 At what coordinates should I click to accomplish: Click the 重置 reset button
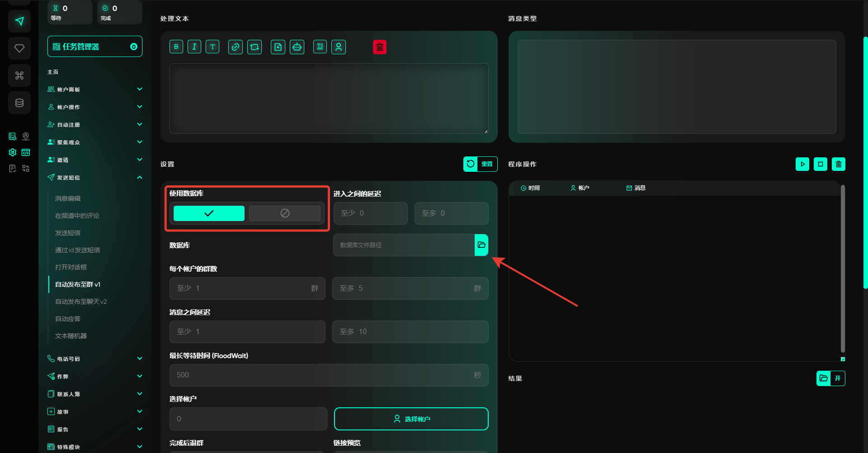[x=481, y=164]
